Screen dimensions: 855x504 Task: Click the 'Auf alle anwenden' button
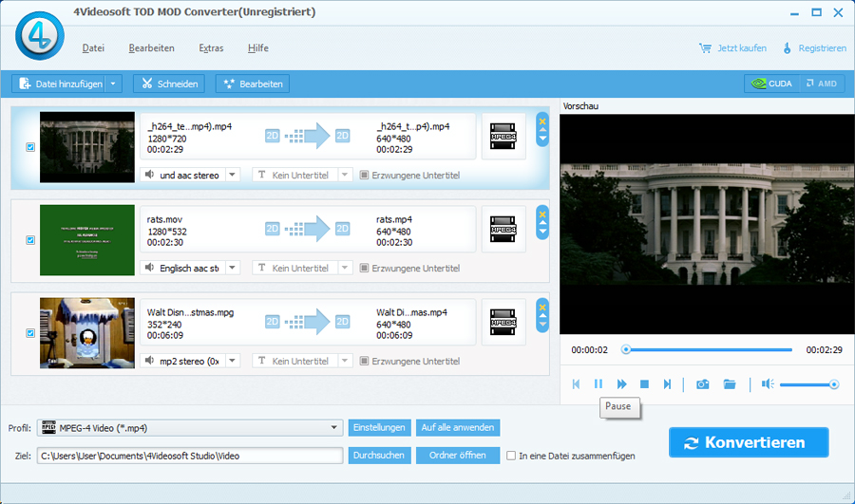[x=458, y=428]
